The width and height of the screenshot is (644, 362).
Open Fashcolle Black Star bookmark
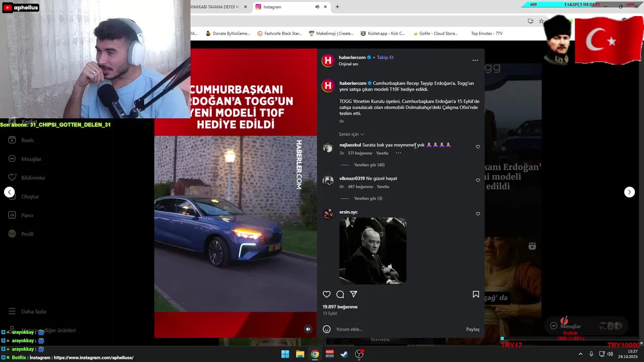coord(279,34)
